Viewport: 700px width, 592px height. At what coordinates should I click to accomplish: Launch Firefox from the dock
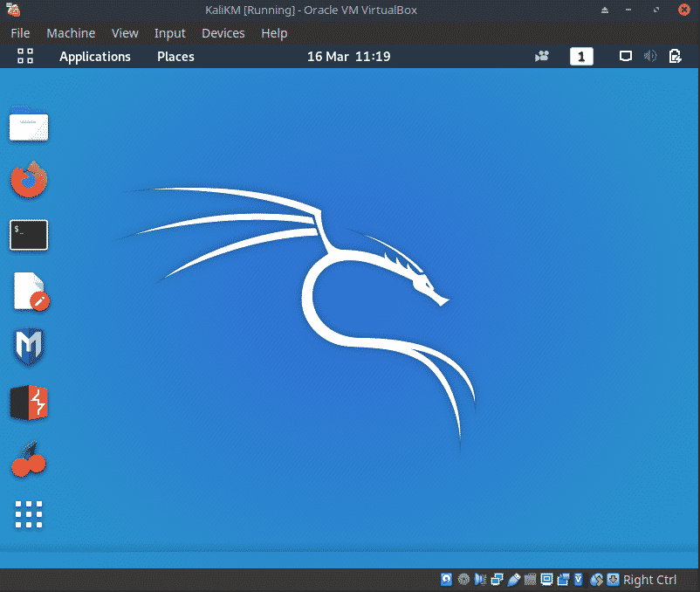click(29, 181)
